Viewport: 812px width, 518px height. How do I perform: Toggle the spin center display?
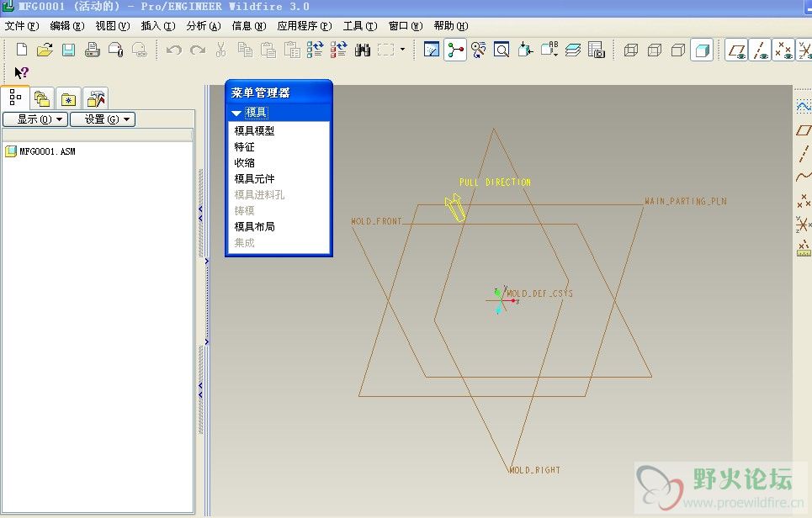click(455, 50)
